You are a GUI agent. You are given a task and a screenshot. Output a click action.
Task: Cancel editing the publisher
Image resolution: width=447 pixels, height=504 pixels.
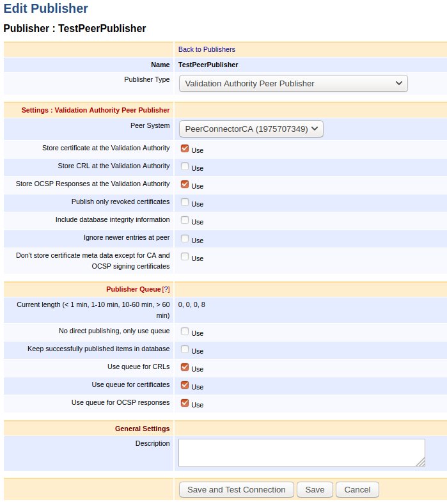point(357,489)
